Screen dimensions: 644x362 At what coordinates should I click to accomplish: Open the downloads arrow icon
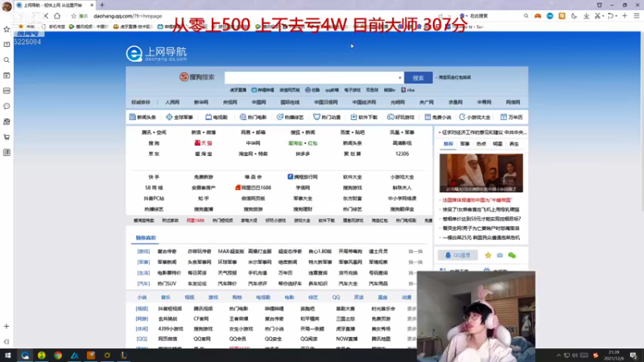[586, 16]
